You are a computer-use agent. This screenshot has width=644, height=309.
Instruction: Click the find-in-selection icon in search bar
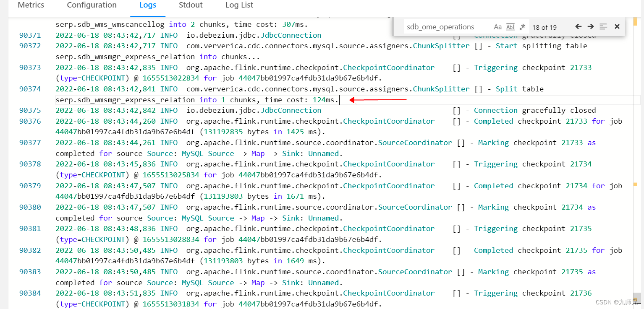pos(603,26)
